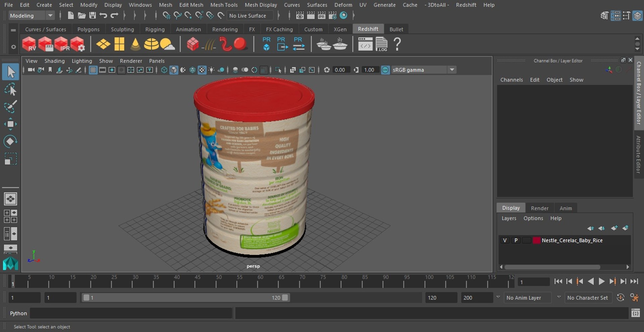Open the Channels menu in Channel Box
Image resolution: width=644 pixels, height=332 pixels.
pos(512,80)
